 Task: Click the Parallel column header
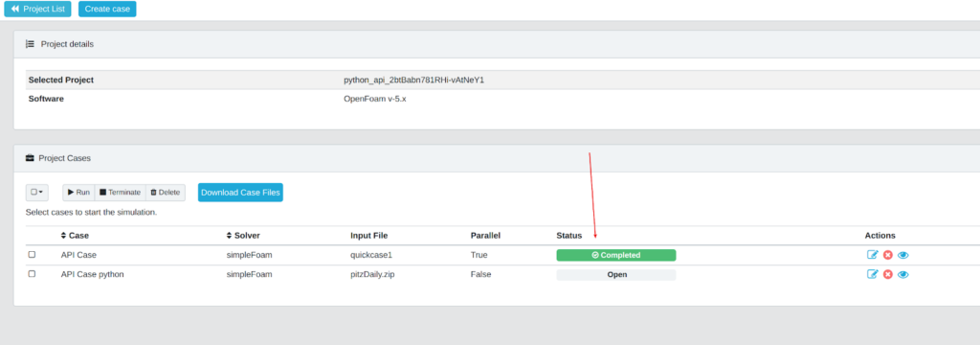tap(485, 236)
